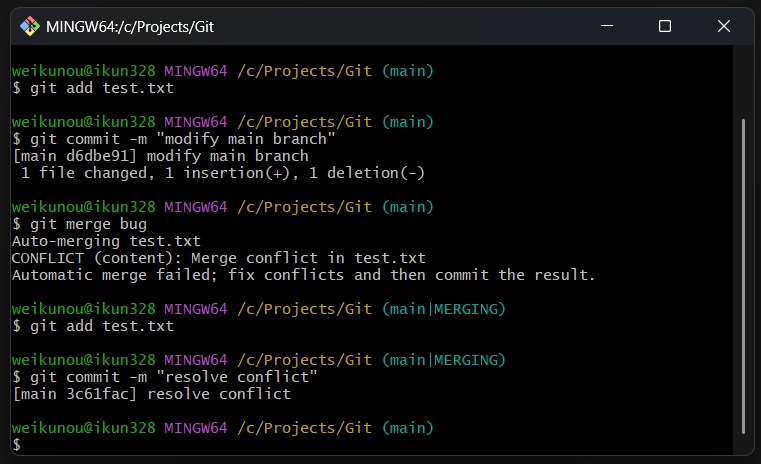
Task: Click the scrollbar track above the thumb
Action: pos(743,82)
